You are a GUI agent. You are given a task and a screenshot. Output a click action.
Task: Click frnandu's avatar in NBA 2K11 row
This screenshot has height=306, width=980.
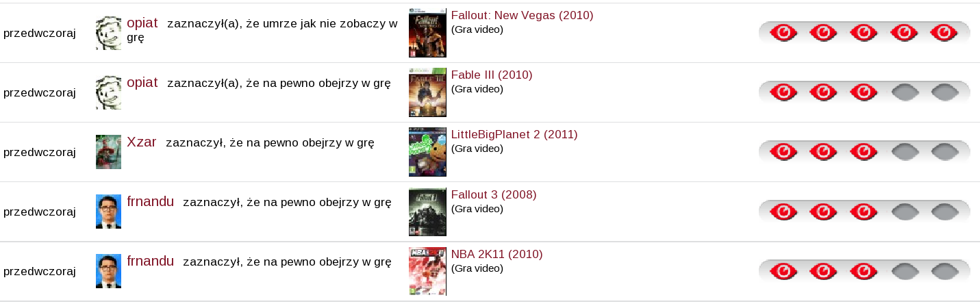click(108, 271)
